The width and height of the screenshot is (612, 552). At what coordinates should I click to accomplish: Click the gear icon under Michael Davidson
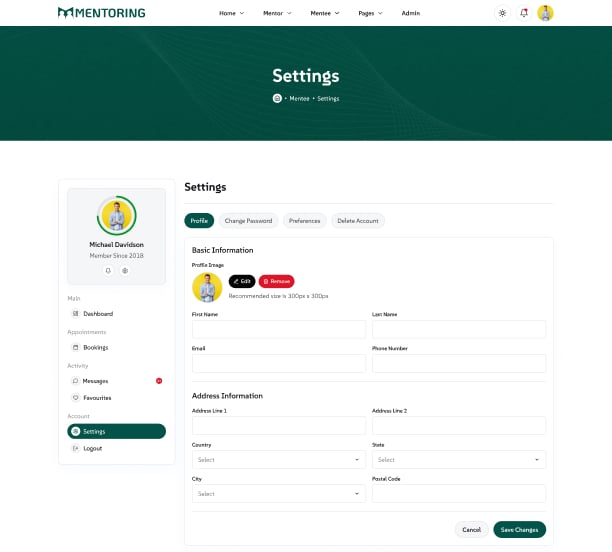click(125, 270)
